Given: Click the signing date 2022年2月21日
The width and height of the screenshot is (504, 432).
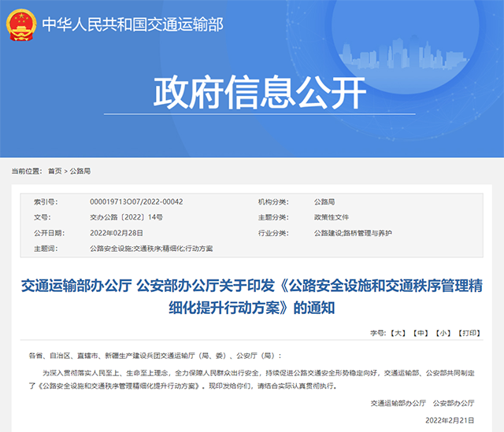Looking at the screenshot, I should [450, 420].
